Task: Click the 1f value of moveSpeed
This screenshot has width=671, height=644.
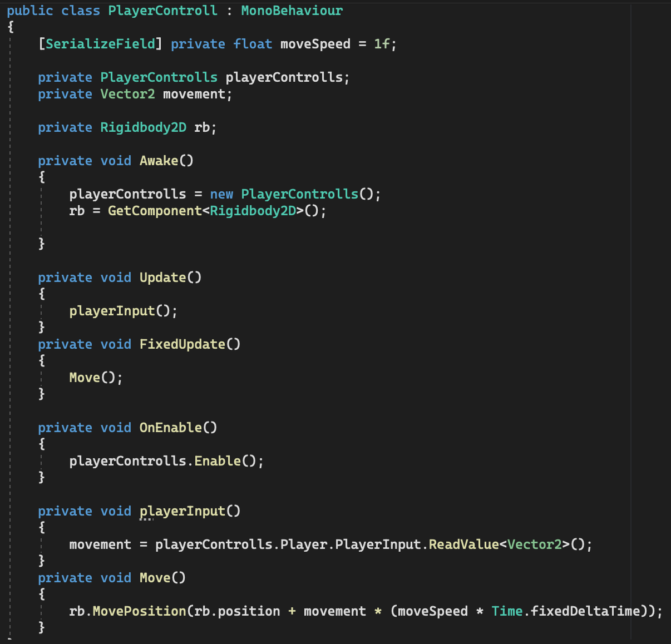Action: pos(382,44)
